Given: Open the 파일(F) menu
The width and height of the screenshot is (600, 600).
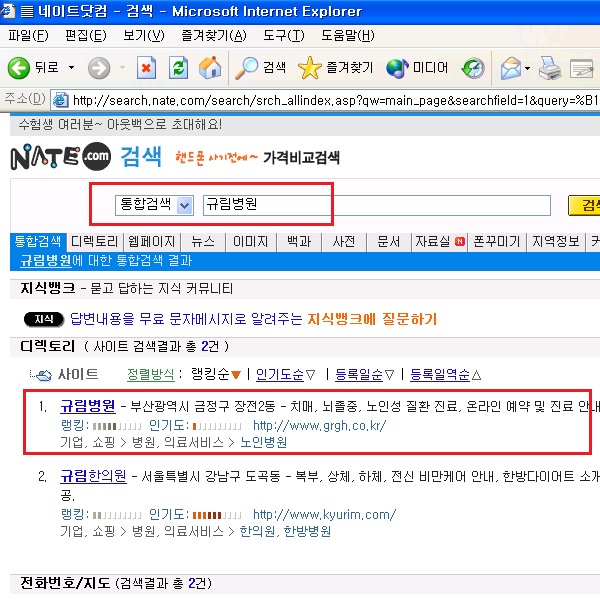Looking at the screenshot, I should pyautogui.click(x=28, y=36).
